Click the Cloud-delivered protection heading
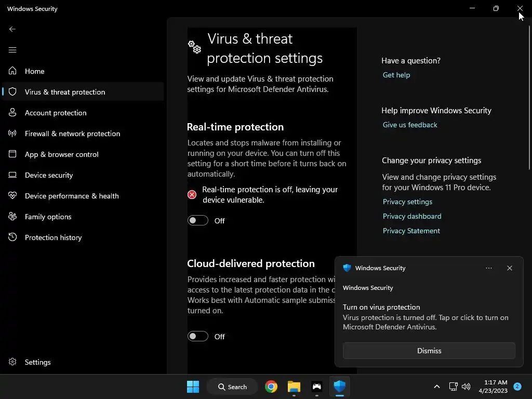The height and width of the screenshot is (399, 532). [251, 263]
